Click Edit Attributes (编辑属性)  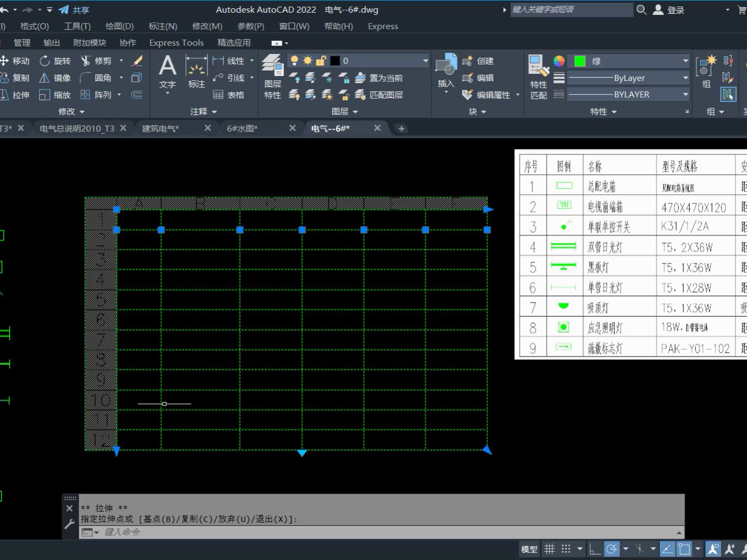[x=487, y=95]
